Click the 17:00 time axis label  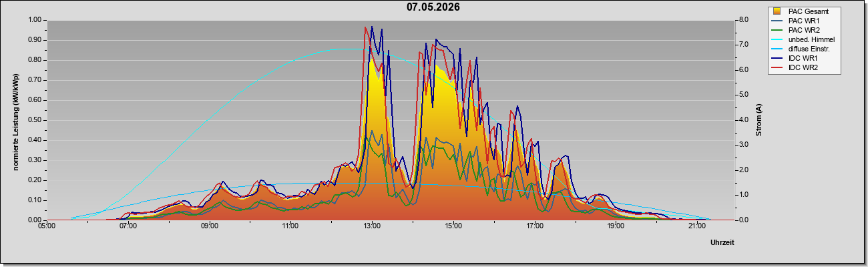pyautogui.click(x=534, y=227)
